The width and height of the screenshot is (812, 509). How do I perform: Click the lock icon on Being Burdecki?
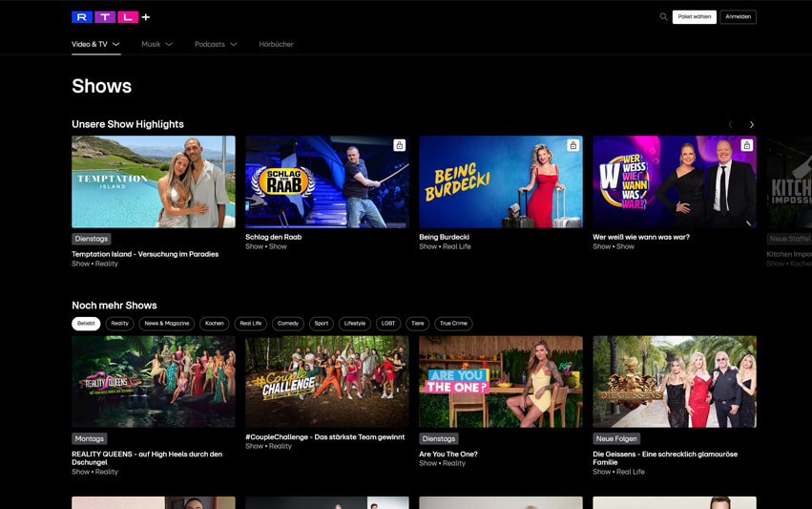pos(573,146)
